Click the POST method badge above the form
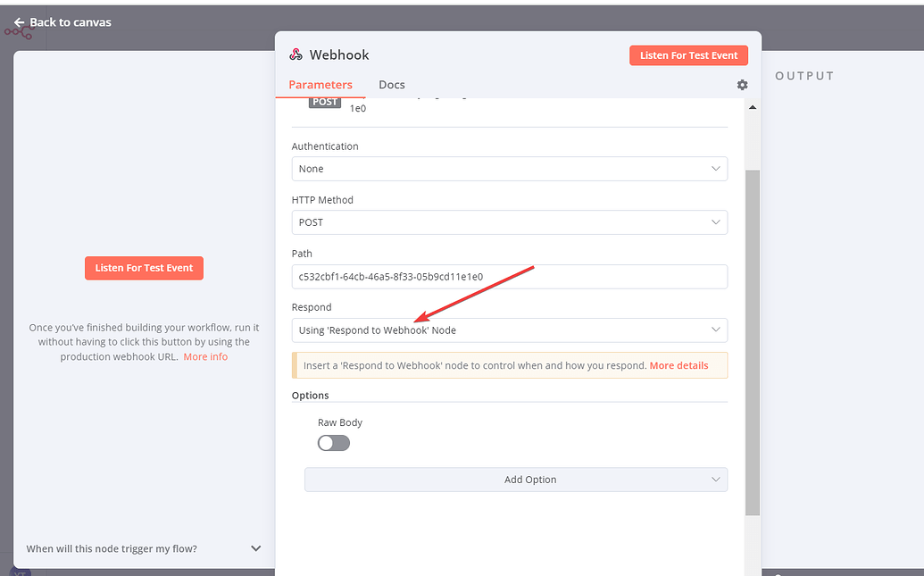This screenshot has height=576, width=924. pos(325,102)
